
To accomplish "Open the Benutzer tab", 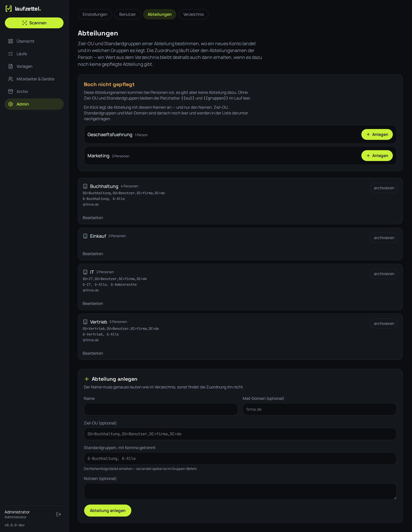I will [127, 14].
